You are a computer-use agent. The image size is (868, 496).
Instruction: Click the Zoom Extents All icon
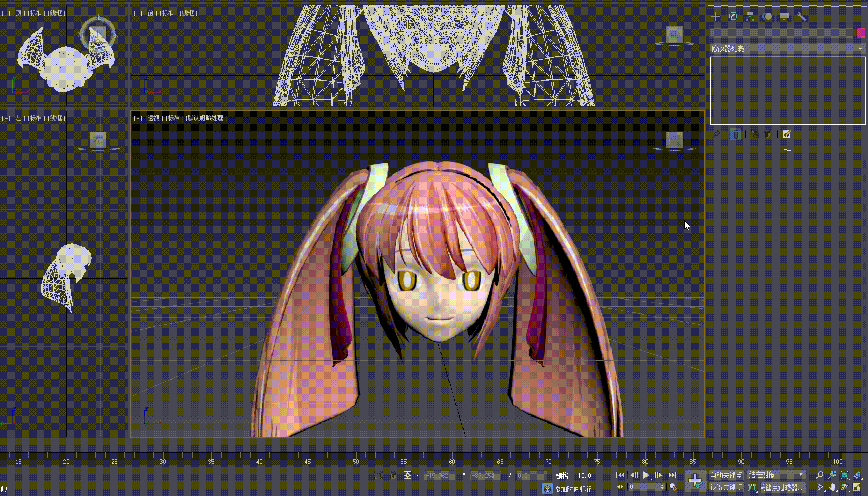857,475
